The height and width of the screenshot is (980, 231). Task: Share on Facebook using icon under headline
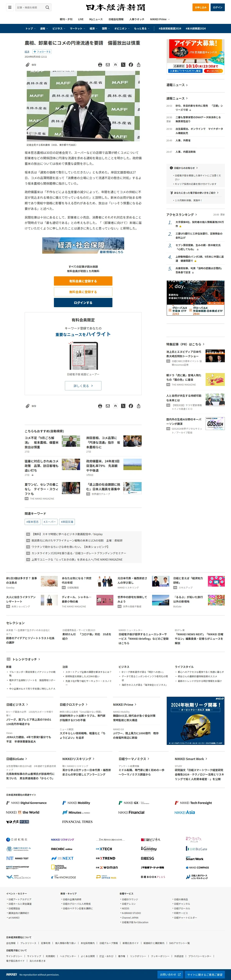(131, 65)
